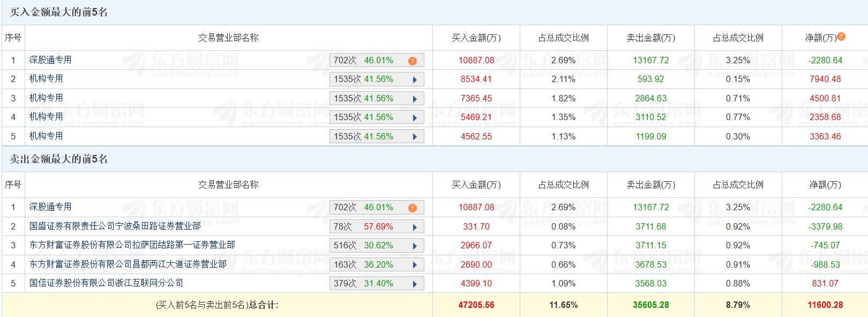
Task: Click the blue arrow in the 机构专用 row with 8534.41 bought
Action: pyautogui.click(x=415, y=79)
